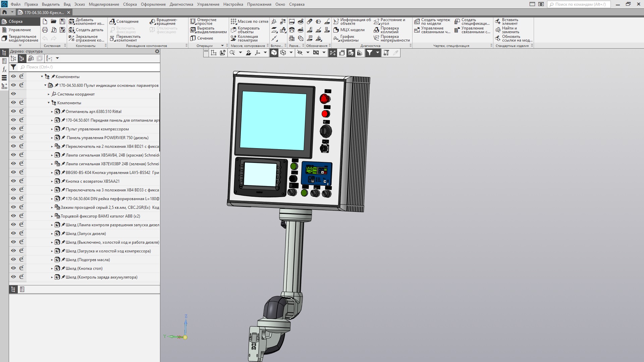This screenshot has width=644, height=362.
Task: Click the filter funnel icon in view toolbar
Action: (369, 53)
